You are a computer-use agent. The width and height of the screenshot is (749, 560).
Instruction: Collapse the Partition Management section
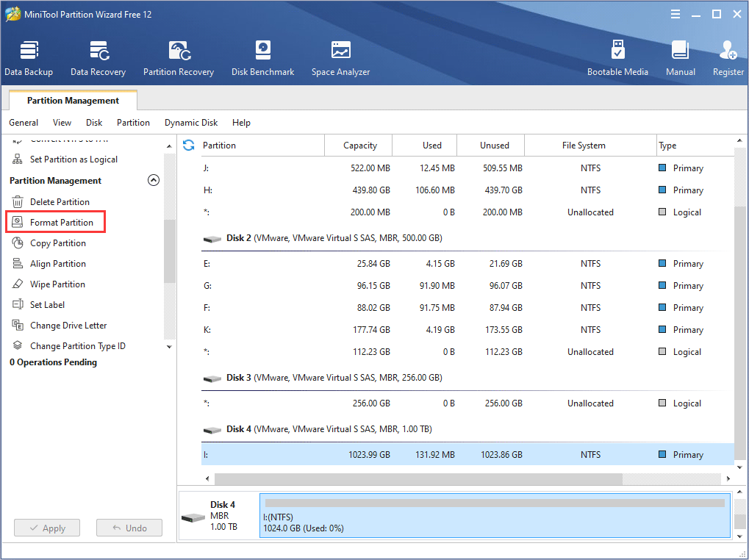pos(154,181)
